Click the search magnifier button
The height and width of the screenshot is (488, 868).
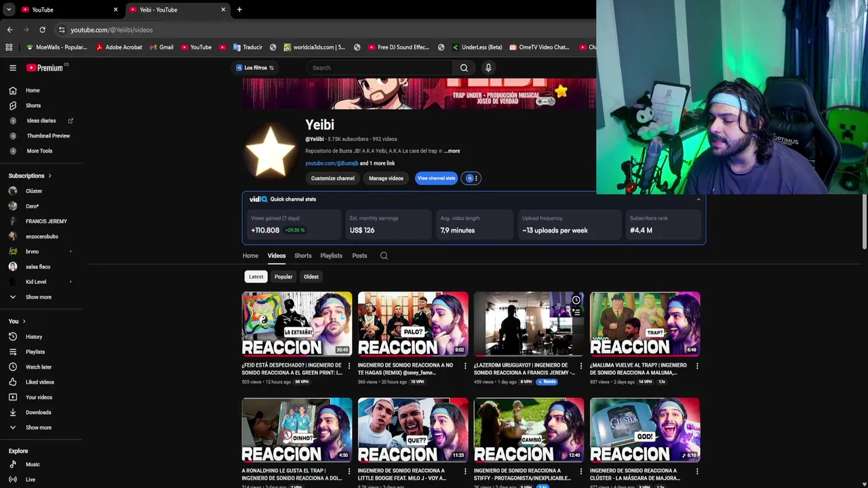[464, 68]
